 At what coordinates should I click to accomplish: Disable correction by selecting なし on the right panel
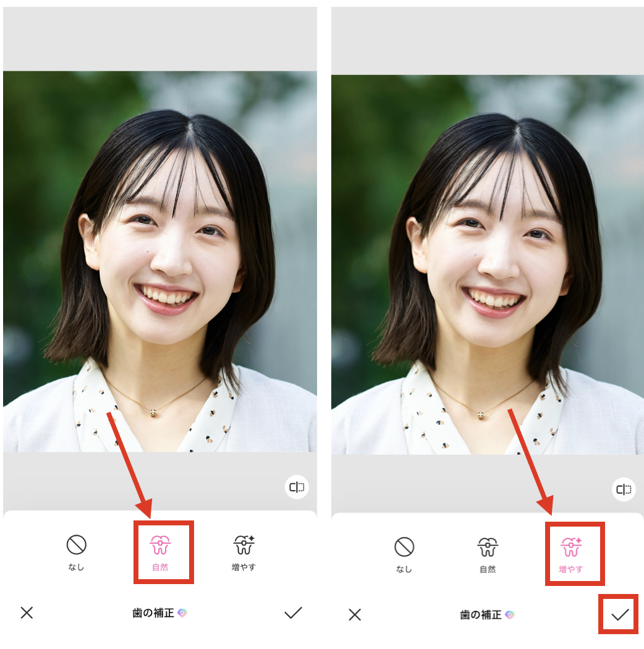(404, 547)
